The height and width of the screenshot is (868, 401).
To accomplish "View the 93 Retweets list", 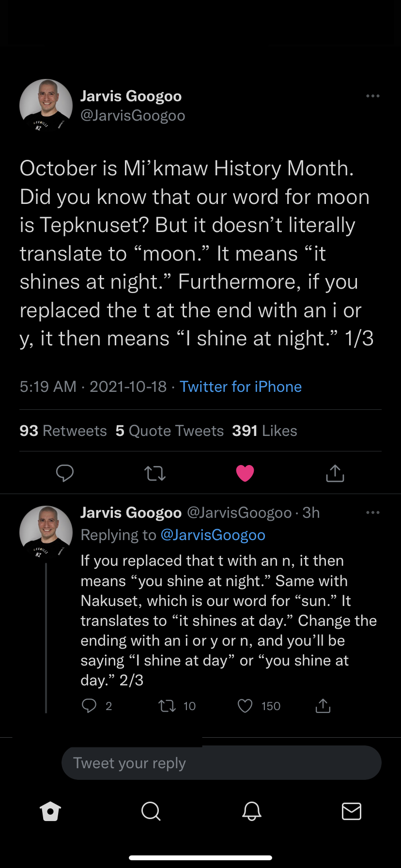I will tap(63, 431).
